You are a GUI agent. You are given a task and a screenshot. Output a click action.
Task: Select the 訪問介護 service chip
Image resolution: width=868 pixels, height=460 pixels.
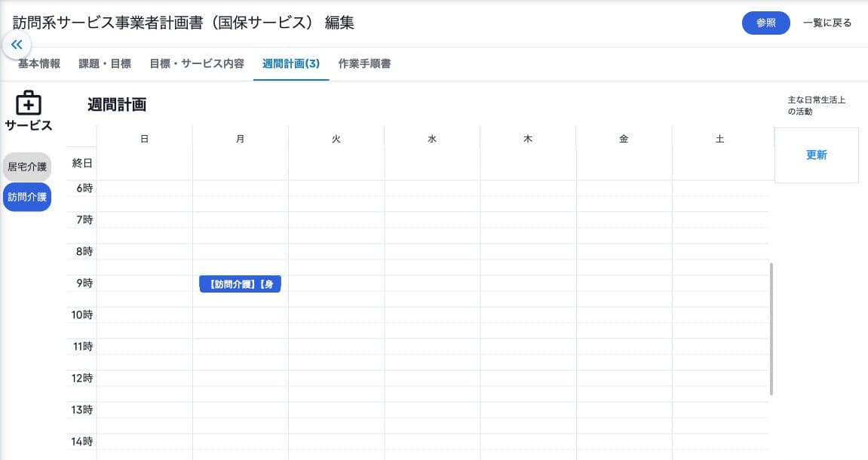[x=27, y=197]
